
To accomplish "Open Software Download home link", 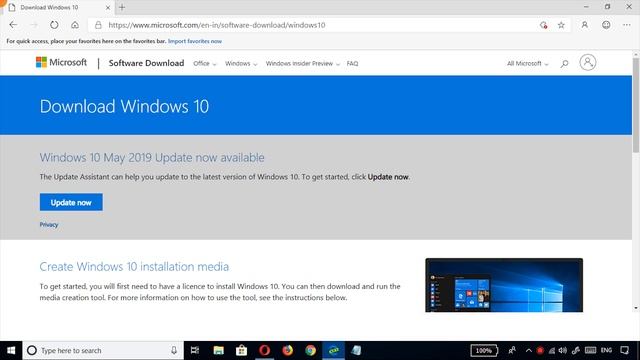I will [x=146, y=63].
